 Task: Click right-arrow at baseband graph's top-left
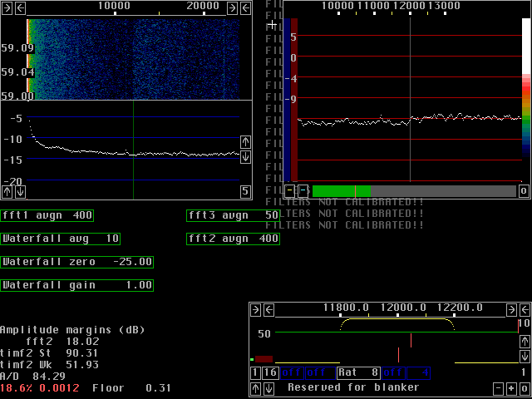256,310
